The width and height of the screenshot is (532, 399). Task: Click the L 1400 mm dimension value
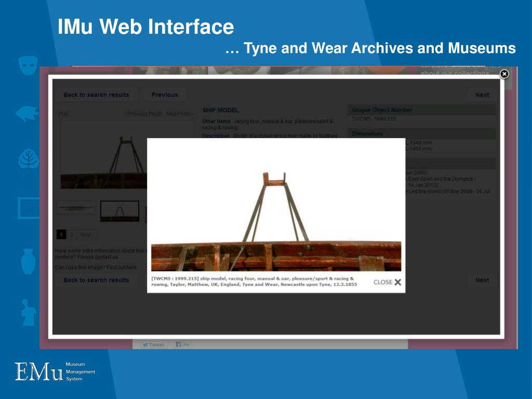tap(419, 149)
